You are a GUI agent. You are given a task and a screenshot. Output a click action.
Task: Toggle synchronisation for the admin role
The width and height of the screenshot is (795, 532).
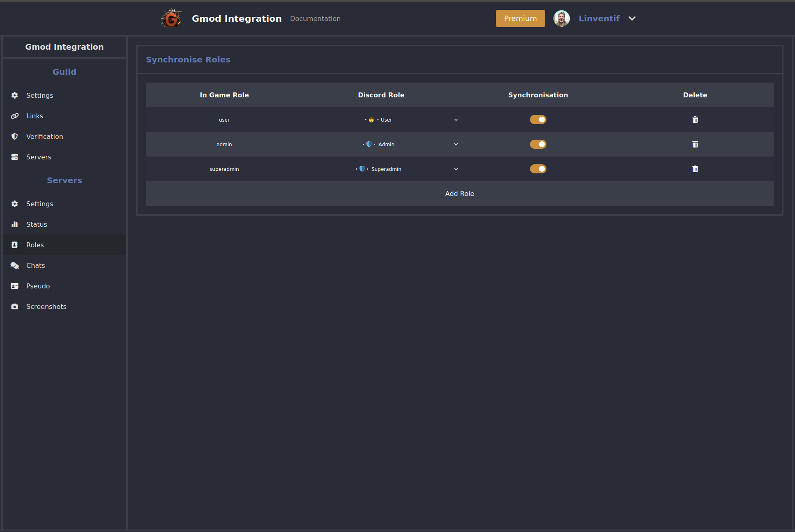pyautogui.click(x=538, y=144)
